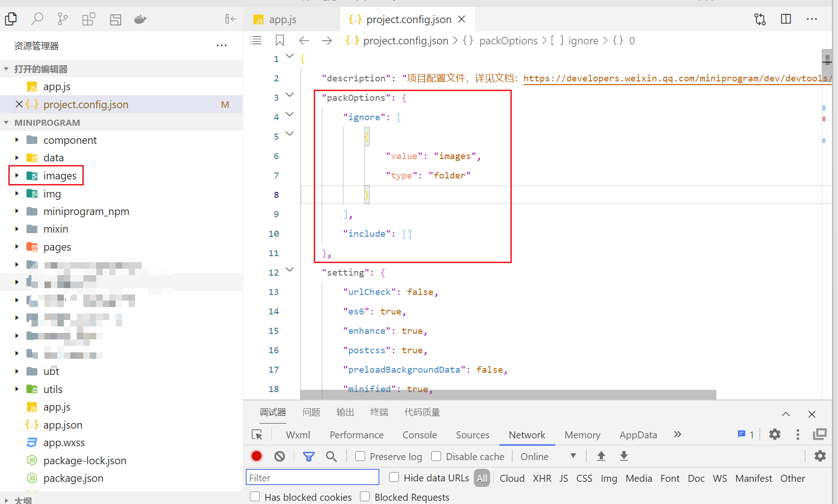Focus the network Filter text field

click(312, 477)
